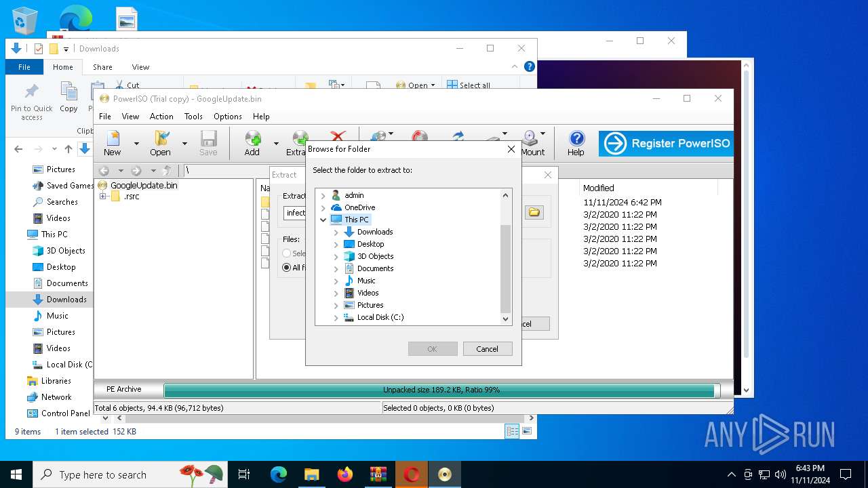Click Pin to Quick access in Explorer
This screenshot has width=868, height=488.
pyautogui.click(x=32, y=102)
